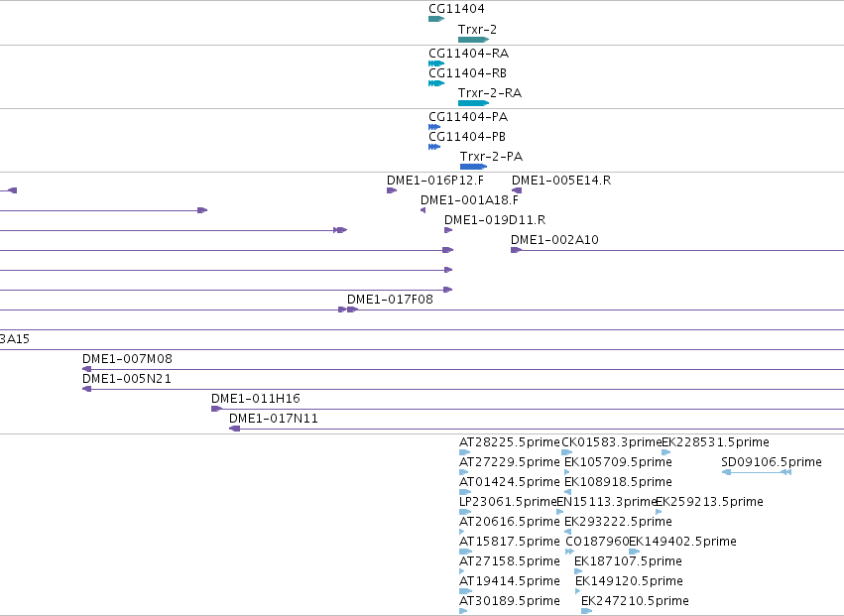The width and height of the screenshot is (844, 616).
Task: Select the DME1-007M08 BAC feature
Action: pos(463,369)
